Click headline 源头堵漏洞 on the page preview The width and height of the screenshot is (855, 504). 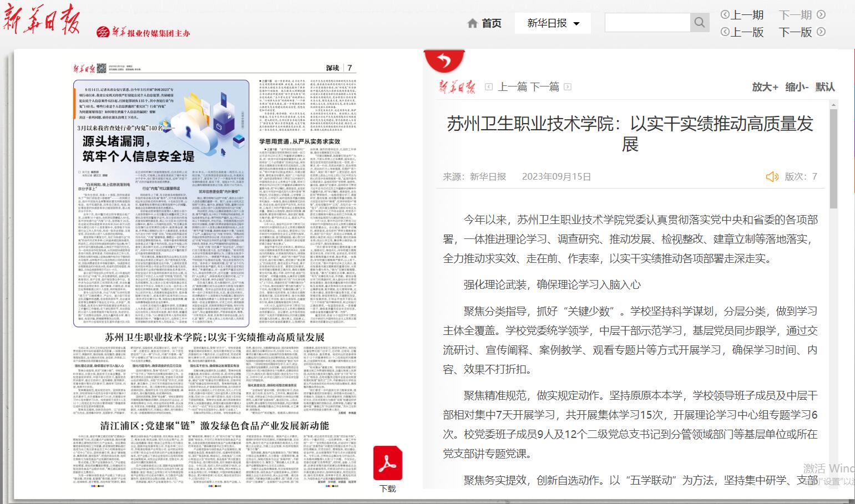click(139, 148)
